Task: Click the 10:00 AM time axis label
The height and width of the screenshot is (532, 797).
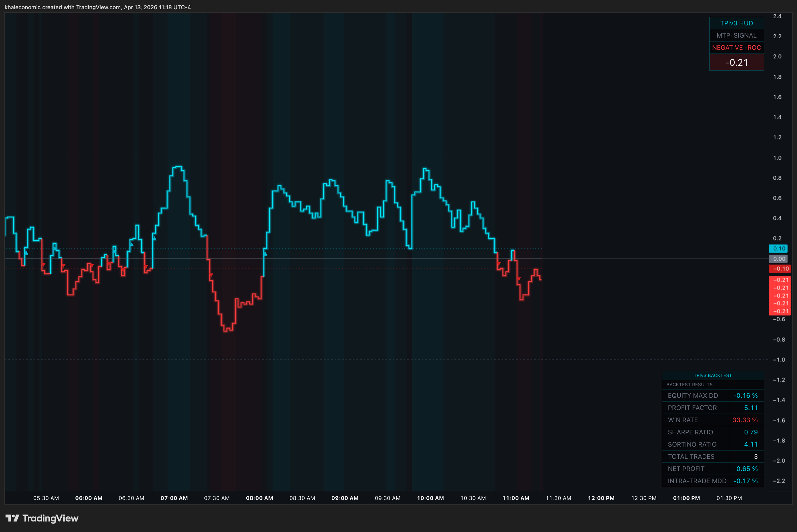Action: coord(430,498)
